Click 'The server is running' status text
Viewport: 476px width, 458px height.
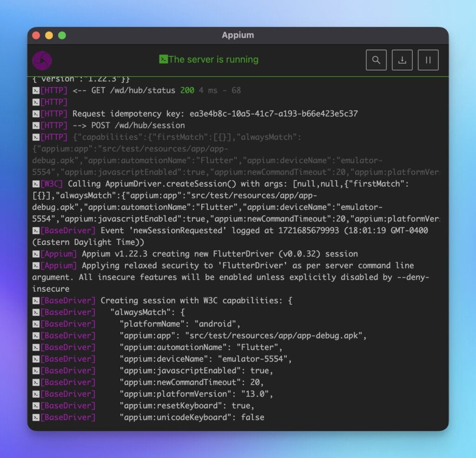click(x=213, y=59)
